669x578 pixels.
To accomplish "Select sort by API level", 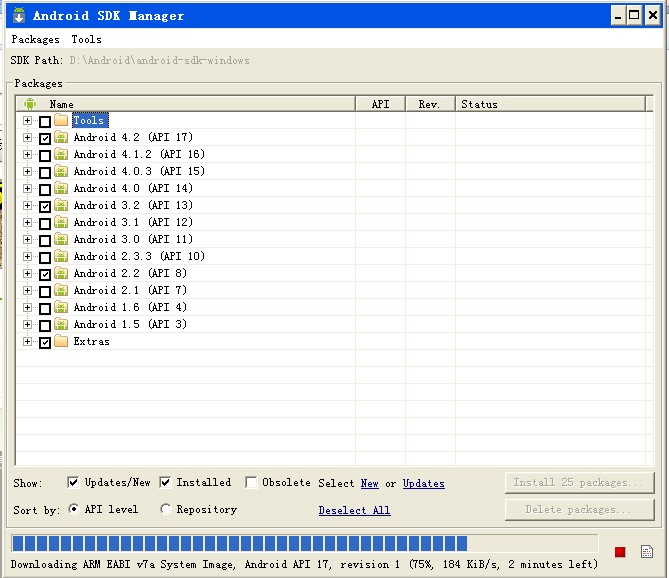I will coord(74,509).
